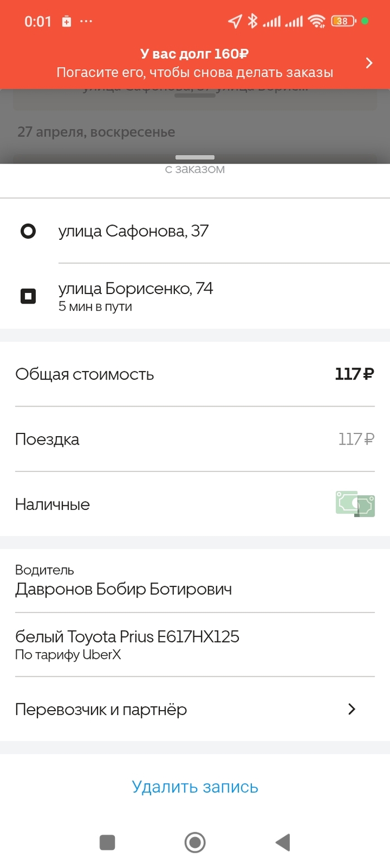The height and width of the screenshot is (868, 390).
Task: Tap the pickup point circle icon
Action: (x=28, y=231)
